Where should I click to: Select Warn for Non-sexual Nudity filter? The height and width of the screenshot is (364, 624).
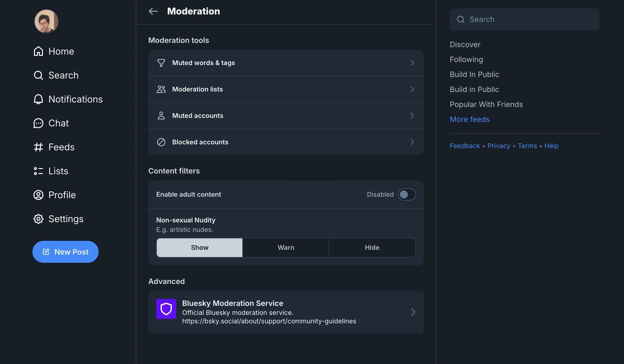pos(286,247)
